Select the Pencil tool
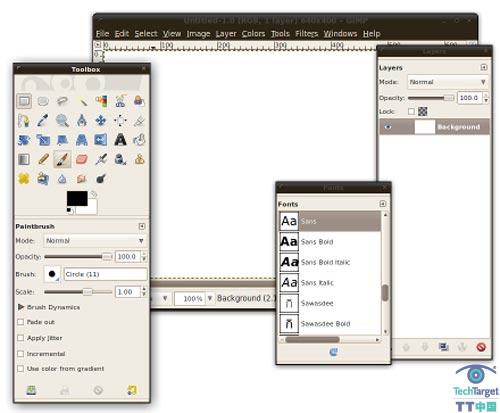Image resolution: width=500 pixels, height=413 pixels. point(43,160)
